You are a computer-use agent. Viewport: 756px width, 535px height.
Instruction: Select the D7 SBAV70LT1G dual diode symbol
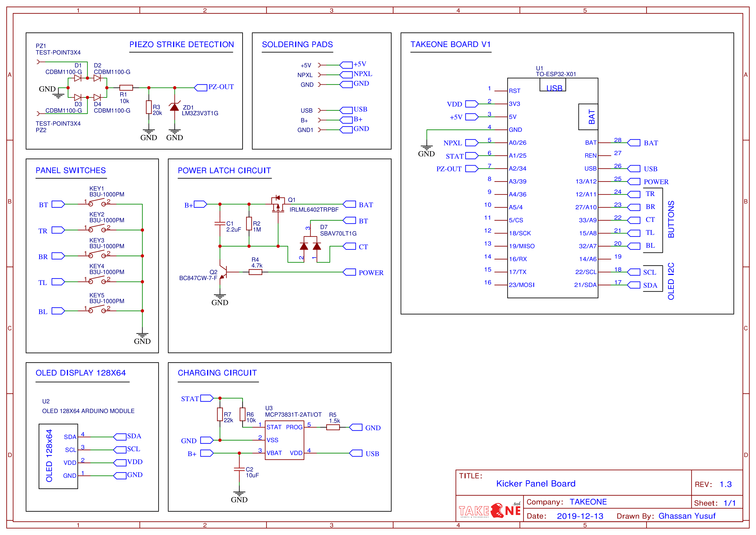click(310, 246)
